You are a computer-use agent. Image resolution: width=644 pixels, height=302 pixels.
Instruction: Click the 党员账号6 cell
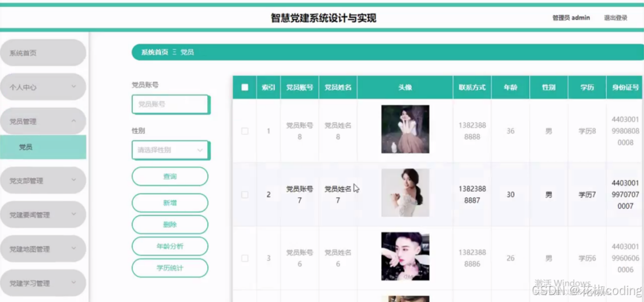point(299,258)
